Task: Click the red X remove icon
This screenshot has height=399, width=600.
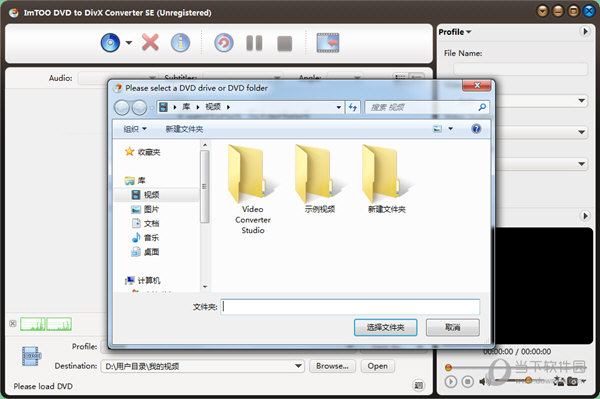Action: 150,42
